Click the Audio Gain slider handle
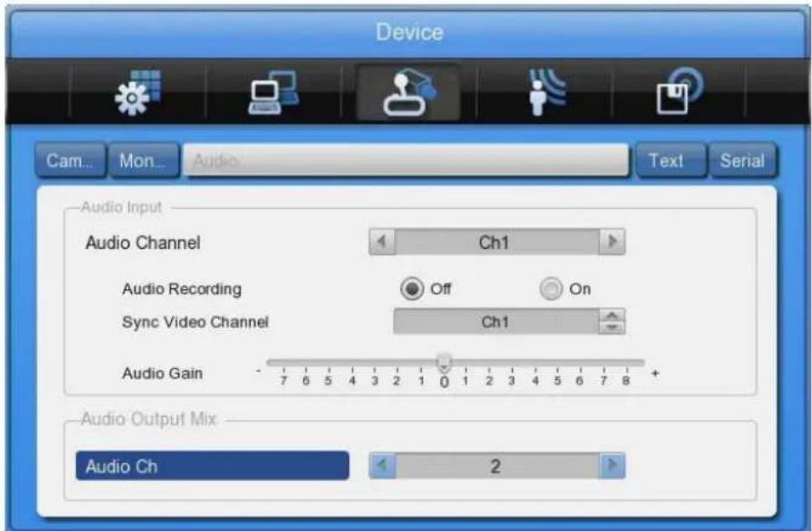 click(444, 363)
